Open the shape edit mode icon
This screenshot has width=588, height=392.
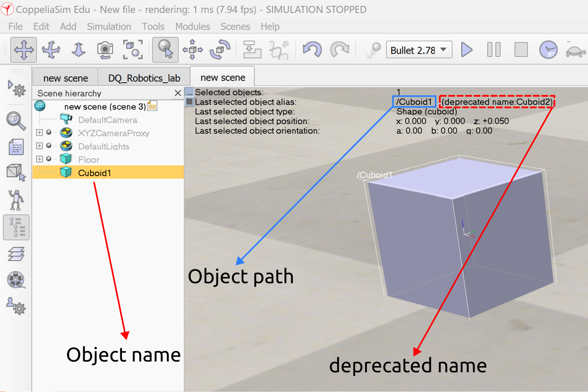click(16, 172)
